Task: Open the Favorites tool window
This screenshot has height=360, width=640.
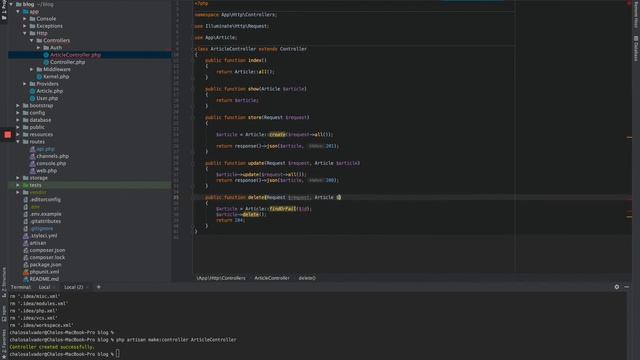Action: 4,344
